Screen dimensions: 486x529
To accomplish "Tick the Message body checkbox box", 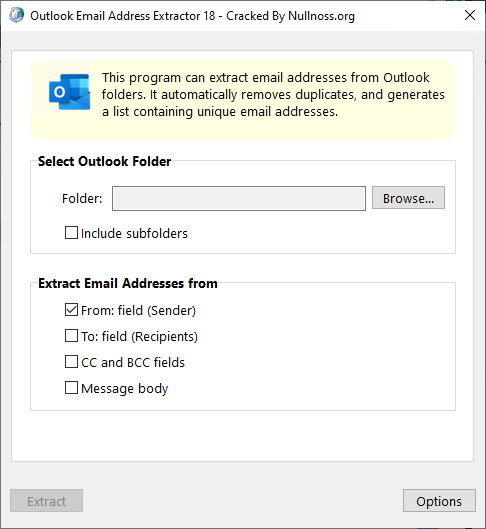I will pyautogui.click(x=71, y=388).
